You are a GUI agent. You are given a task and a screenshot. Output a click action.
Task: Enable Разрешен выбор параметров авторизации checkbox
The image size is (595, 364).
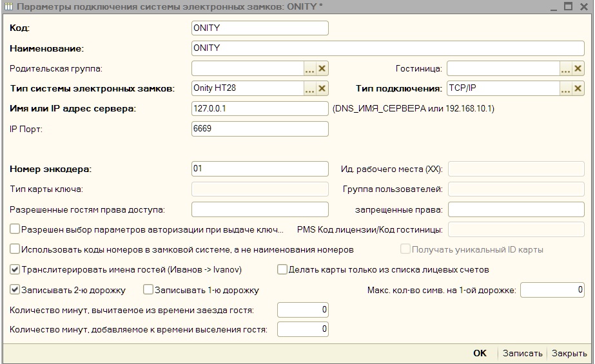tap(15, 229)
